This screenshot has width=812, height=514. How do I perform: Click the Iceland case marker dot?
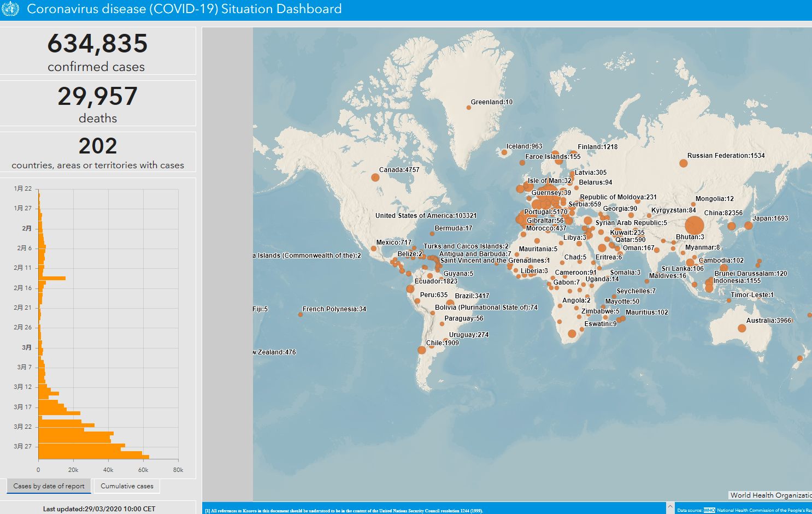(504, 152)
